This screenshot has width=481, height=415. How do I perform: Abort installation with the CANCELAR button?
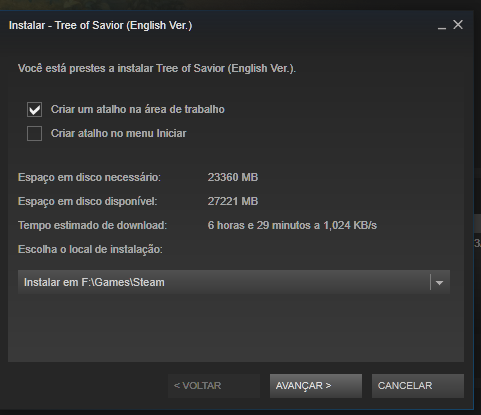pos(418,386)
